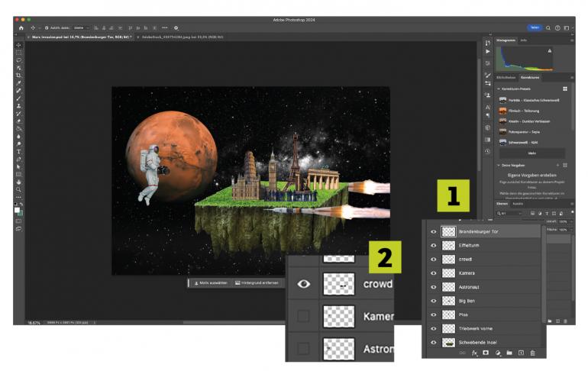
Task: Hide the Big Ben layer
Action: click(x=434, y=301)
